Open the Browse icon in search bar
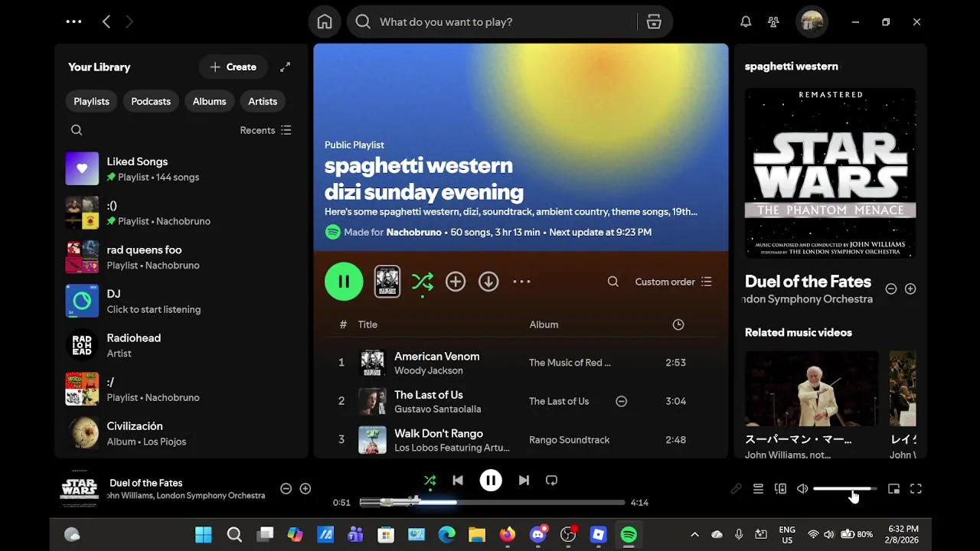 click(654, 21)
